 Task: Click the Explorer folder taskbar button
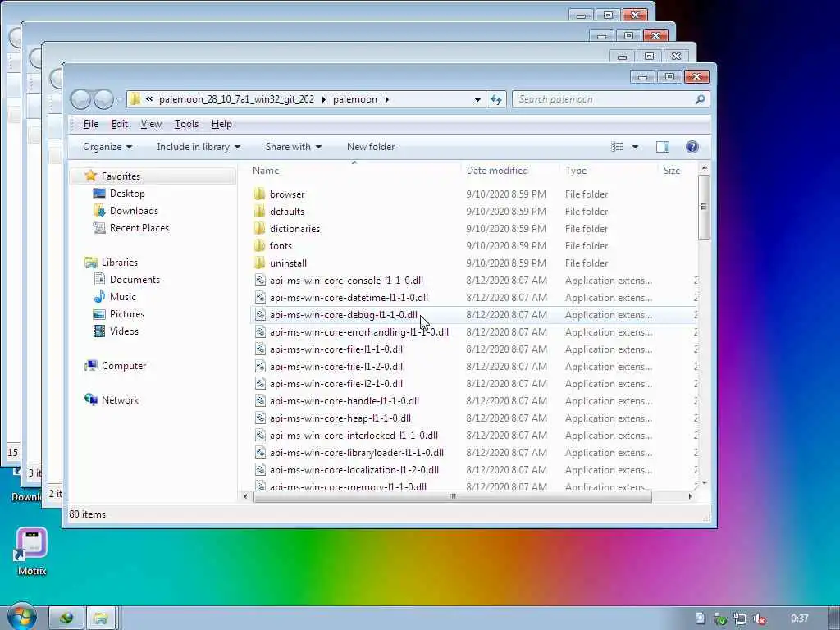(x=101, y=619)
